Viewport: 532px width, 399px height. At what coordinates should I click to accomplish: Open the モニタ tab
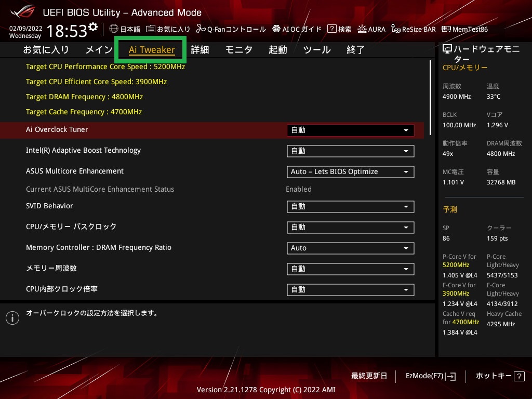point(239,50)
